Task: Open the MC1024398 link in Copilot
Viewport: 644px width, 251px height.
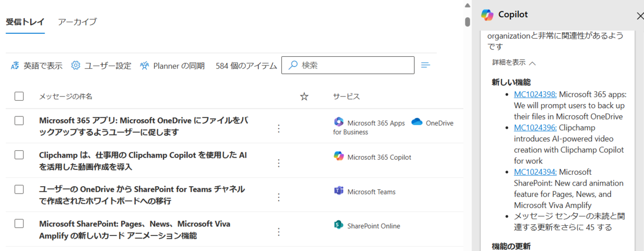Action: pos(535,94)
